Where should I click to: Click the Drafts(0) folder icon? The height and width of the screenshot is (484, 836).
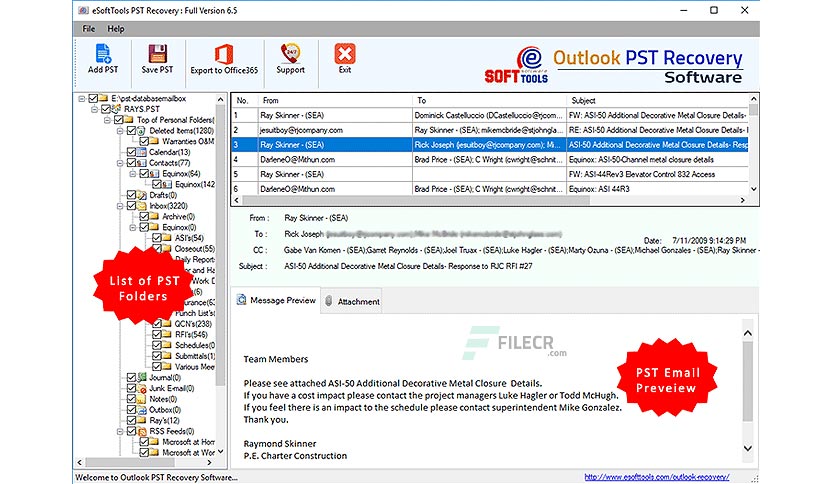tap(141, 195)
